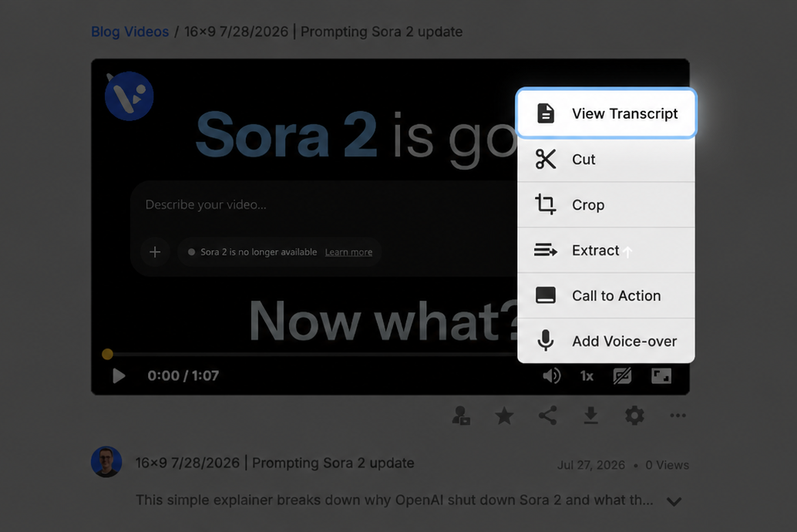Share the video
The width and height of the screenshot is (797, 532).
pyautogui.click(x=547, y=416)
